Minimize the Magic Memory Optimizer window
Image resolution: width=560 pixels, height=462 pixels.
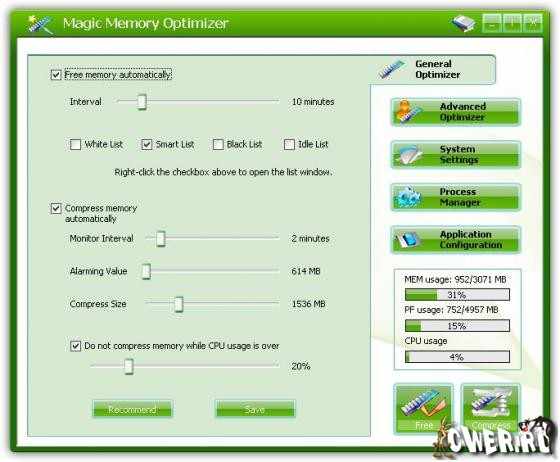pos(492,23)
